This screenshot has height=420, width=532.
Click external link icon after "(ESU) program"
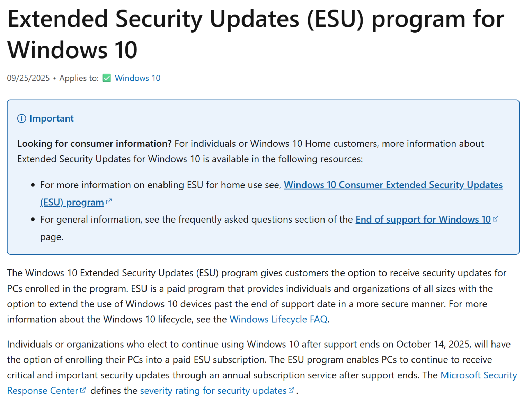coord(109,202)
